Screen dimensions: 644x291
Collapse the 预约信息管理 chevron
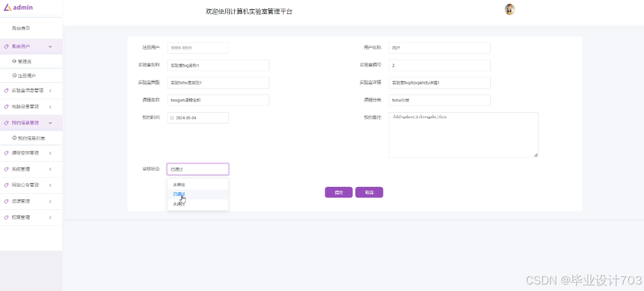tap(50, 123)
